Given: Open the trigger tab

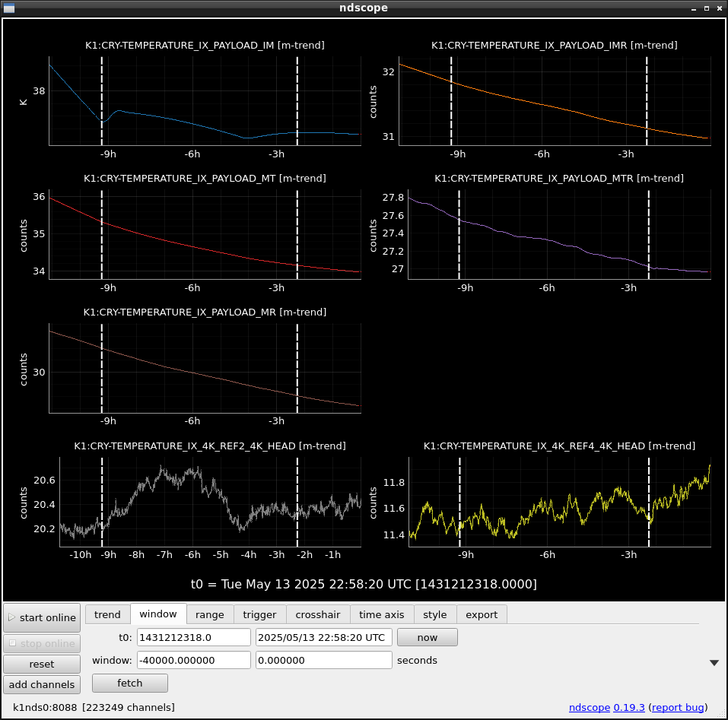Looking at the screenshot, I should (x=259, y=614).
